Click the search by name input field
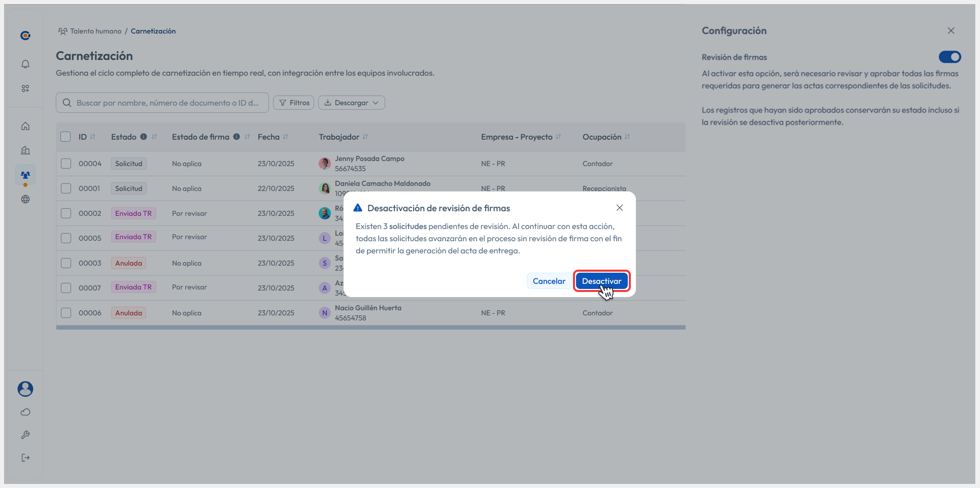The image size is (980, 488). (167, 103)
